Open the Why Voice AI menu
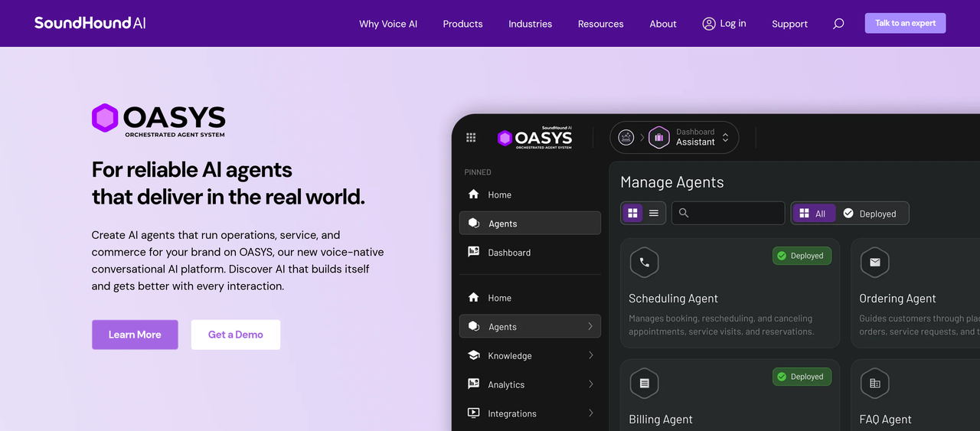980x431 pixels. (388, 24)
